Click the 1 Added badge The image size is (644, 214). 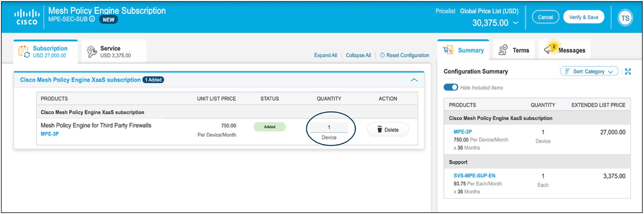[x=153, y=80]
